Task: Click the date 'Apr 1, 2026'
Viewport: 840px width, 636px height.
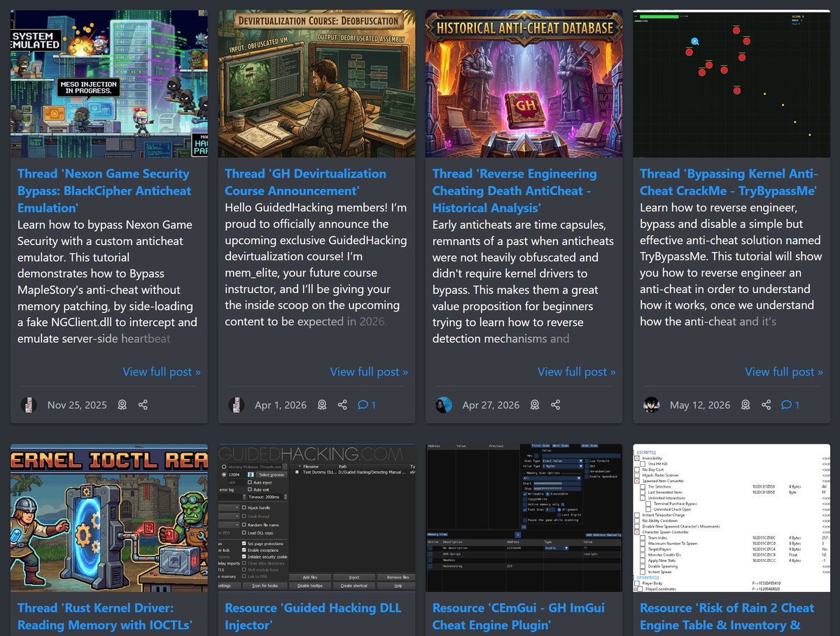Action: coord(281,405)
